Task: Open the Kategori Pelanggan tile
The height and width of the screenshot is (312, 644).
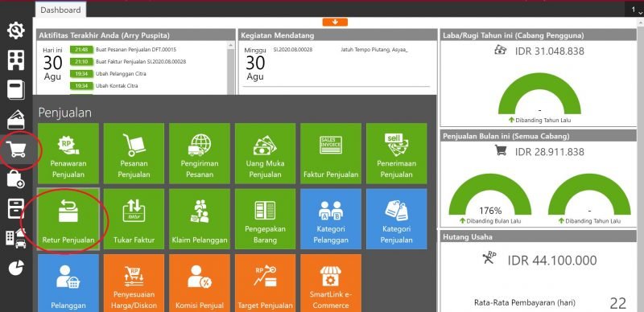Action: click(x=331, y=219)
